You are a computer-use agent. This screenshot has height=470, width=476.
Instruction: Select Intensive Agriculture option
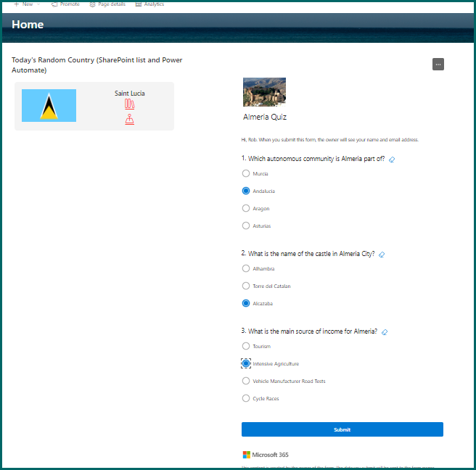point(246,363)
